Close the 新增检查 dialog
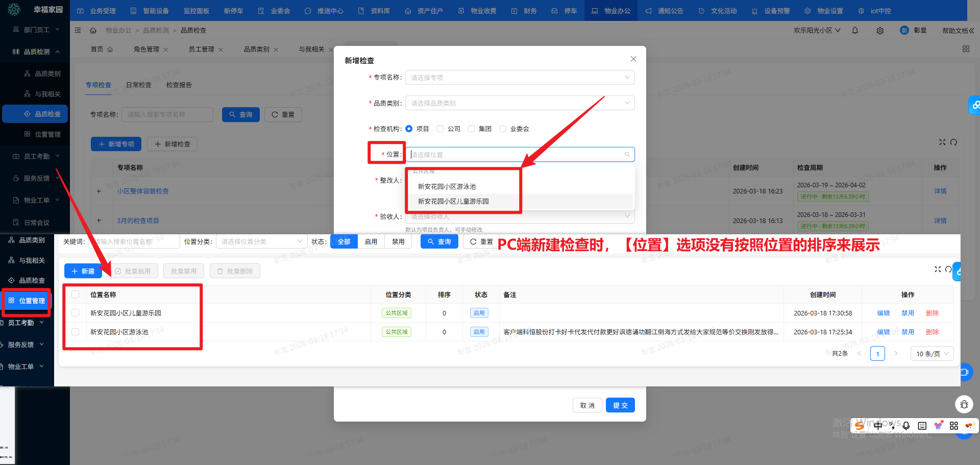This screenshot has width=980, height=465. coord(633,59)
